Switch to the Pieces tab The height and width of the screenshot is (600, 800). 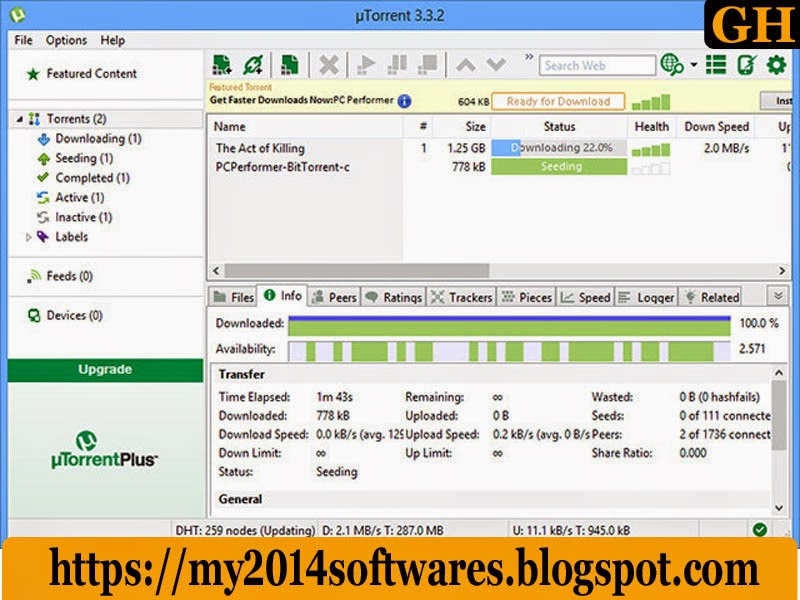[527, 297]
